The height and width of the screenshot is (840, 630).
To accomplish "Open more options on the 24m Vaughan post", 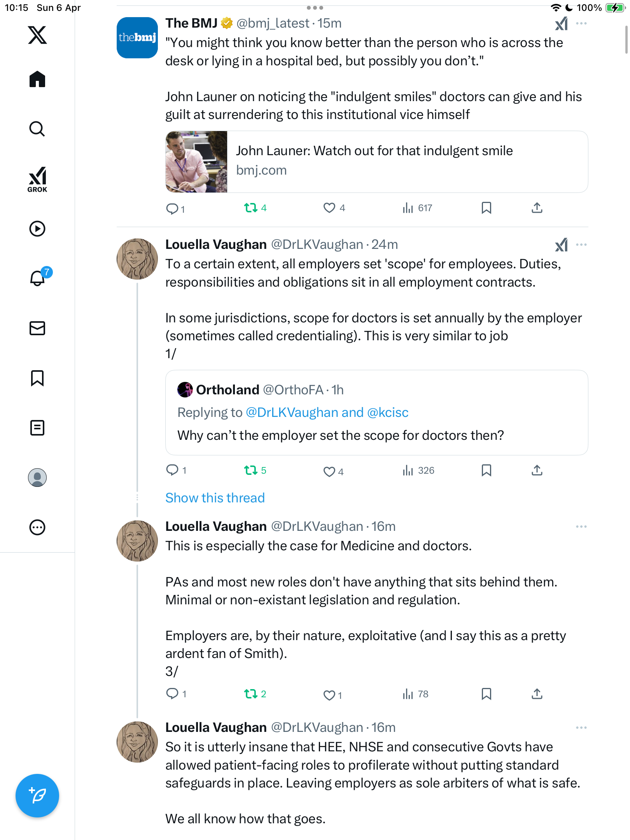I will (581, 245).
